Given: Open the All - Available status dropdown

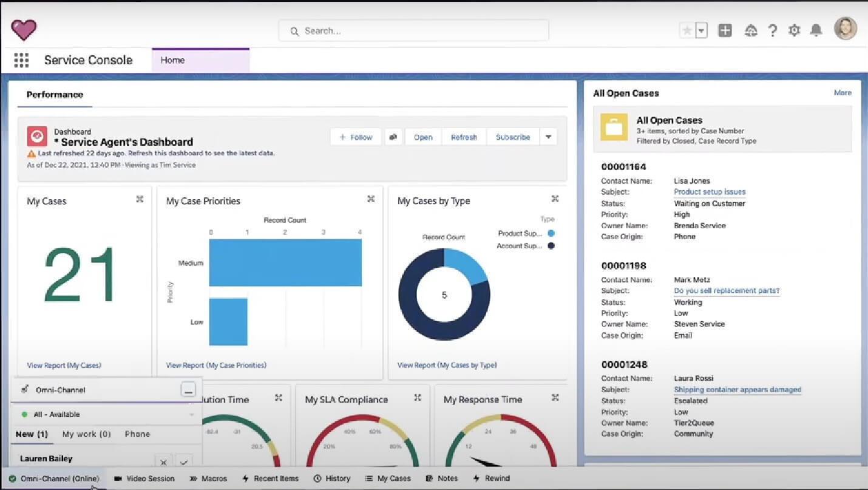Looking at the screenshot, I should pyautogui.click(x=107, y=415).
